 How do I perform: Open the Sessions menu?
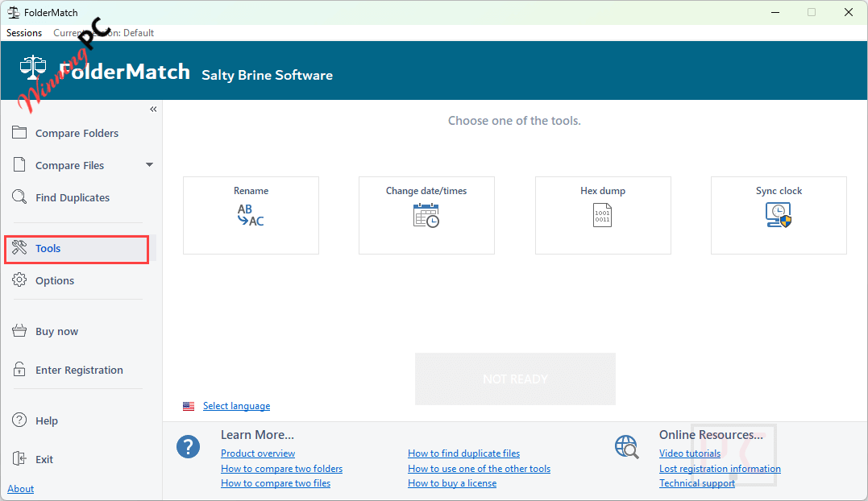(x=24, y=33)
